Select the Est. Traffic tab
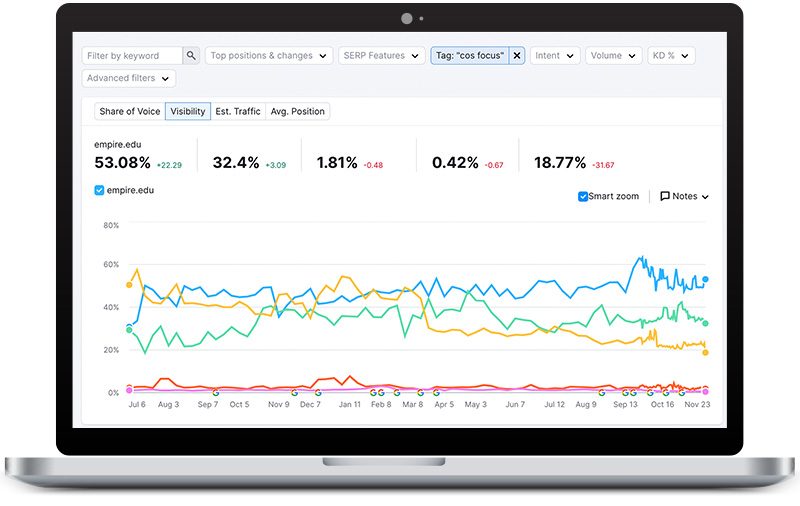 tap(238, 111)
